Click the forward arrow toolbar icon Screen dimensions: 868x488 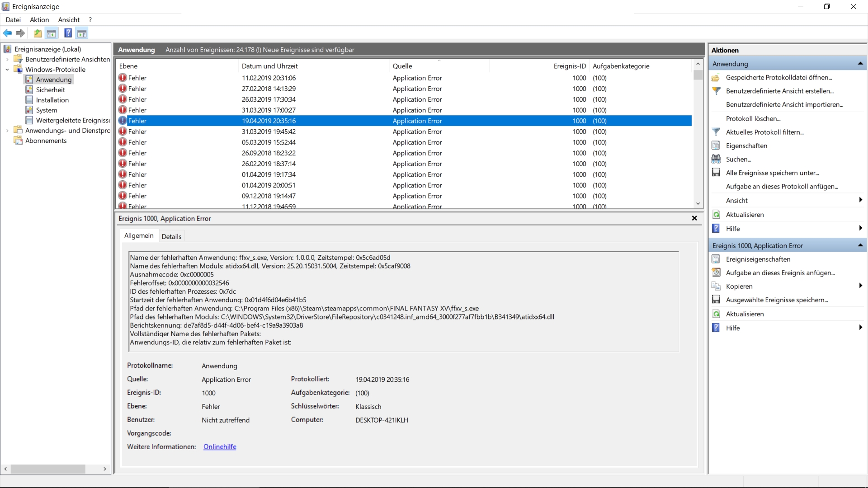20,33
